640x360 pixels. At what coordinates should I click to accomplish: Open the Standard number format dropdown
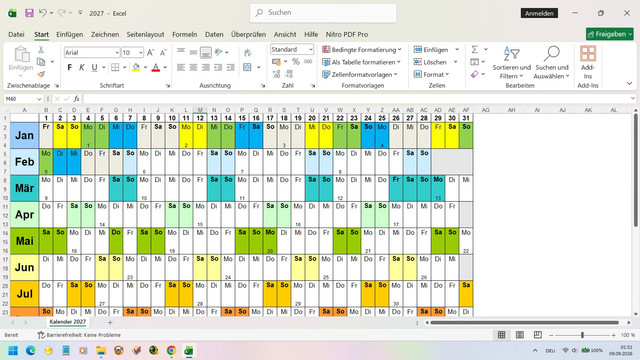click(x=311, y=49)
